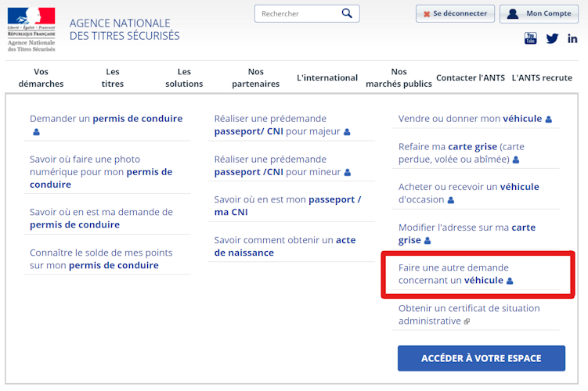Click the République Française ANTS logo
588x391 pixels.
click(31, 29)
